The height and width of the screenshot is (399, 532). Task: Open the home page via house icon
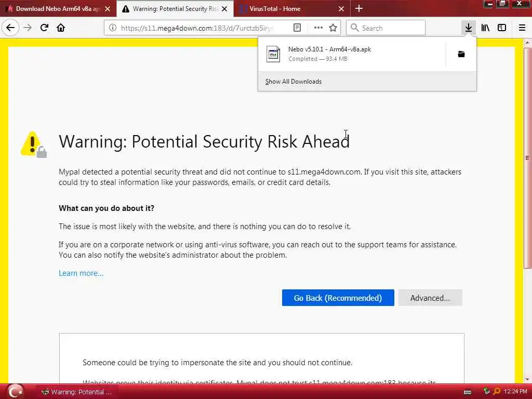(x=61, y=28)
